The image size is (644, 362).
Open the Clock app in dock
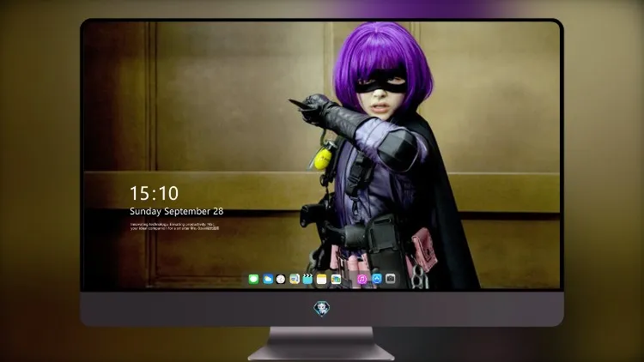pyautogui.click(x=281, y=280)
